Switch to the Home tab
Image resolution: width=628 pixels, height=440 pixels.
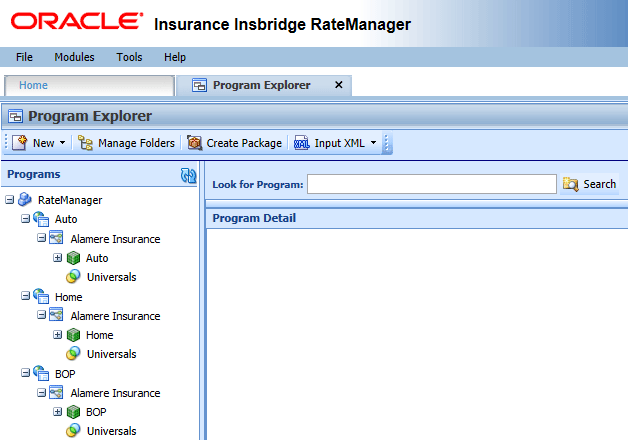point(89,85)
